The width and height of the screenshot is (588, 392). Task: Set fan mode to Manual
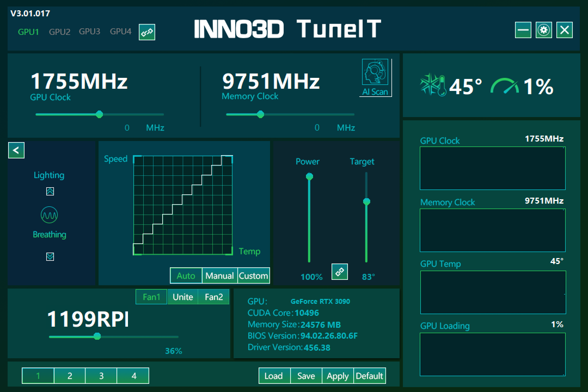pos(220,276)
